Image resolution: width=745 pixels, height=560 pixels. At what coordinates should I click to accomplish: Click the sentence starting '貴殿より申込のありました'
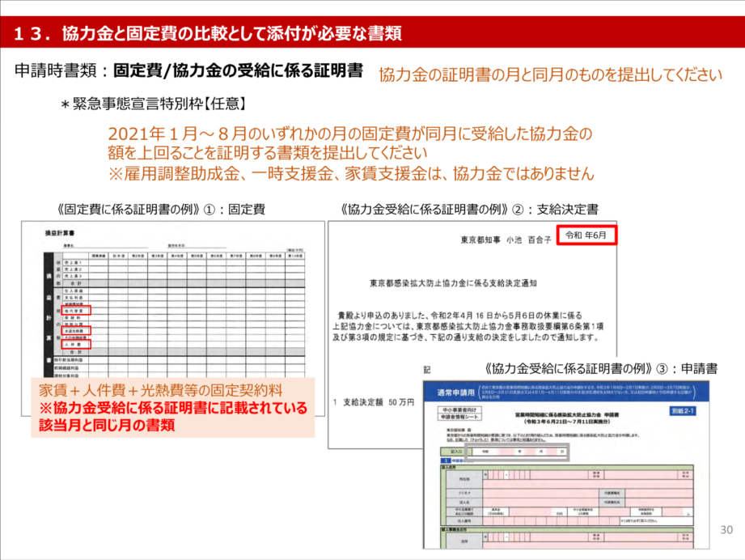pyautogui.click(x=459, y=315)
